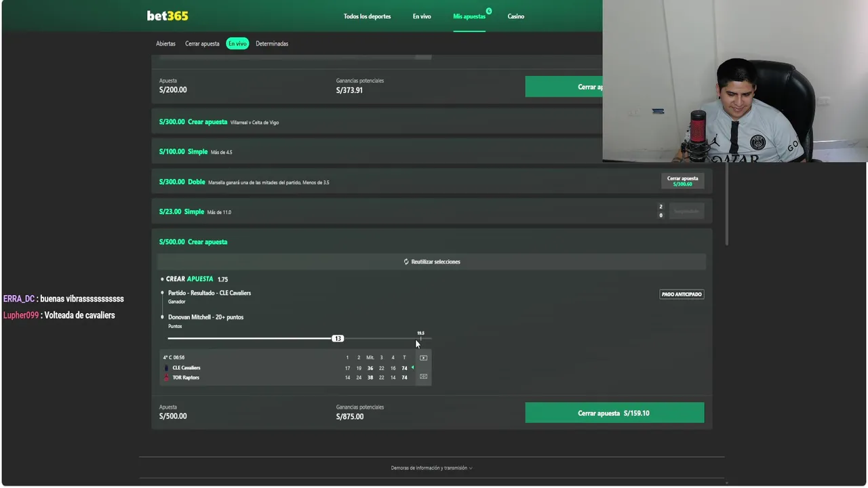Open Casino from top navigation
This screenshot has height=488, width=868.
click(x=516, y=16)
